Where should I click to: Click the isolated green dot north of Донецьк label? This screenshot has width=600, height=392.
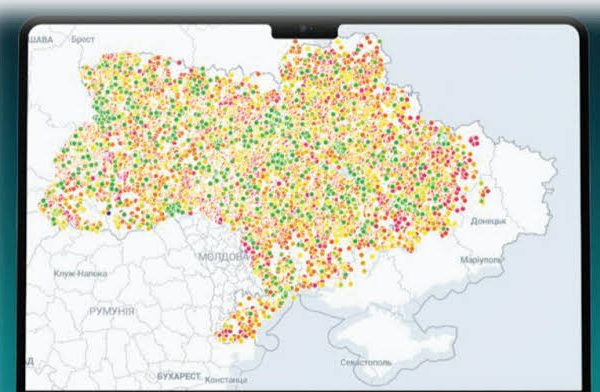(482, 202)
